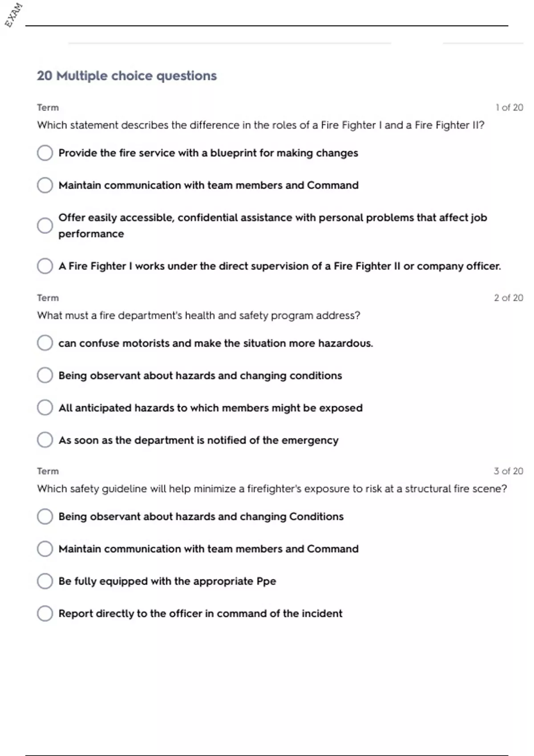Choose 'Maintain communication' answer for question 3
The image size is (534, 756).
click(x=45, y=549)
